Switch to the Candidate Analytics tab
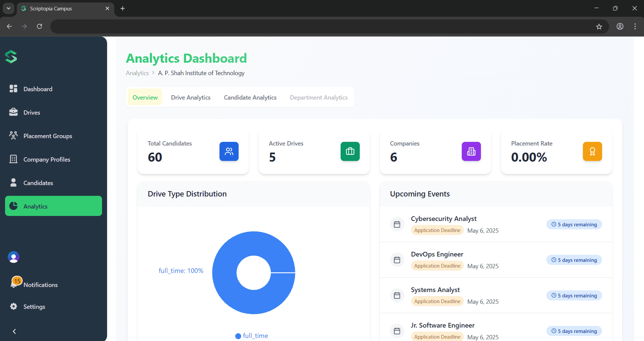Image resolution: width=644 pixels, height=341 pixels. 250,98
